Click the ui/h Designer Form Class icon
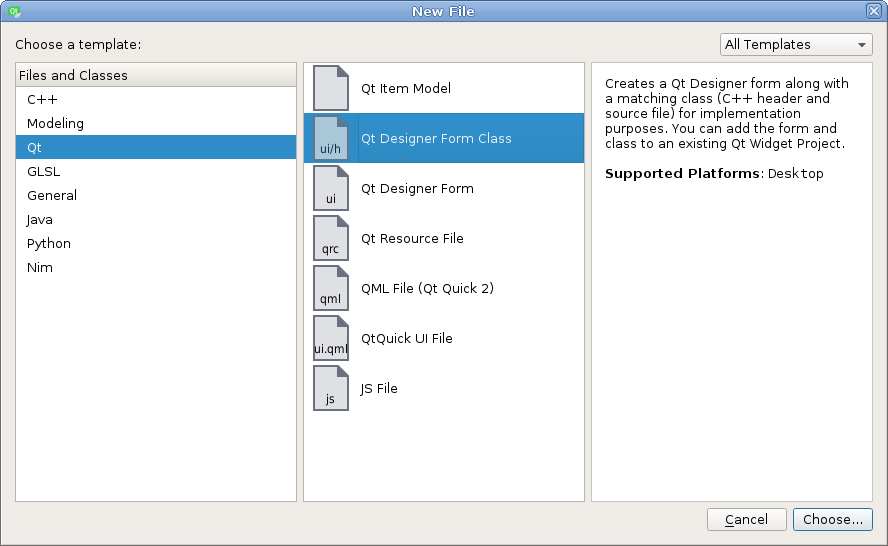Image resolution: width=888 pixels, height=546 pixels. tap(331, 138)
